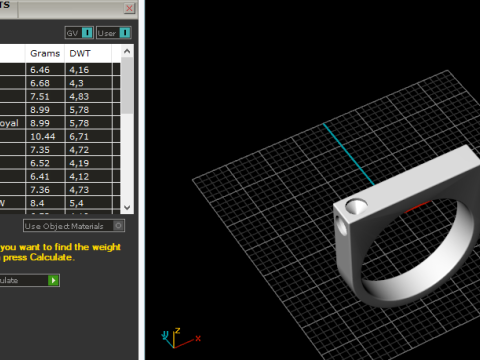Close the panel with the red X

tap(129, 8)
